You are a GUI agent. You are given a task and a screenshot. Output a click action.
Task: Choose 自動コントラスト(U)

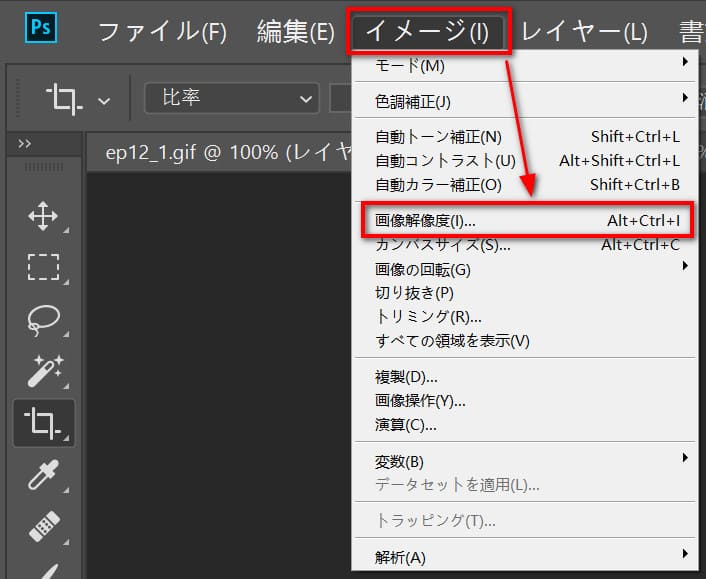(x=525, y=161)
